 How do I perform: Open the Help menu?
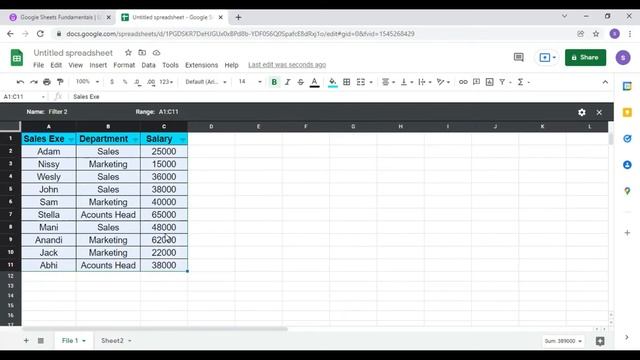tap(231, 65)
